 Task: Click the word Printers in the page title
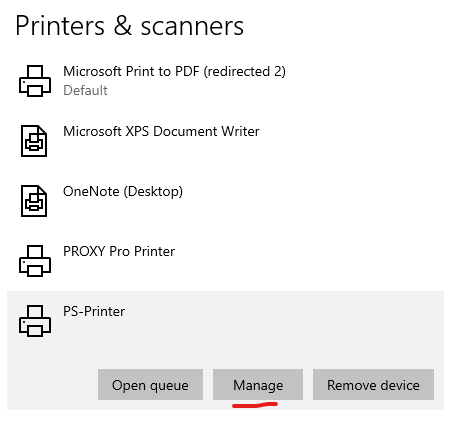click(x=60, y=26)
